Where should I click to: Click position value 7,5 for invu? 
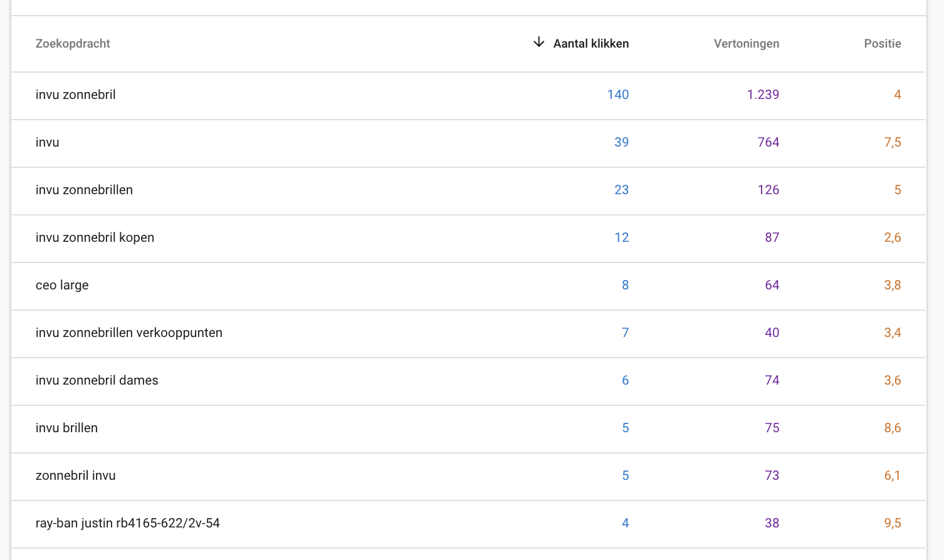point(893,142)
